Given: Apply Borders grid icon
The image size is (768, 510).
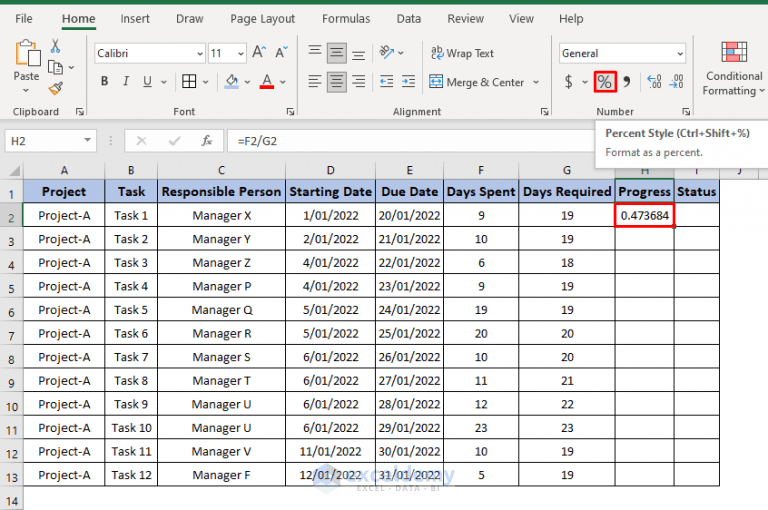Looking at the screenshot, I should tap(189, 81).
